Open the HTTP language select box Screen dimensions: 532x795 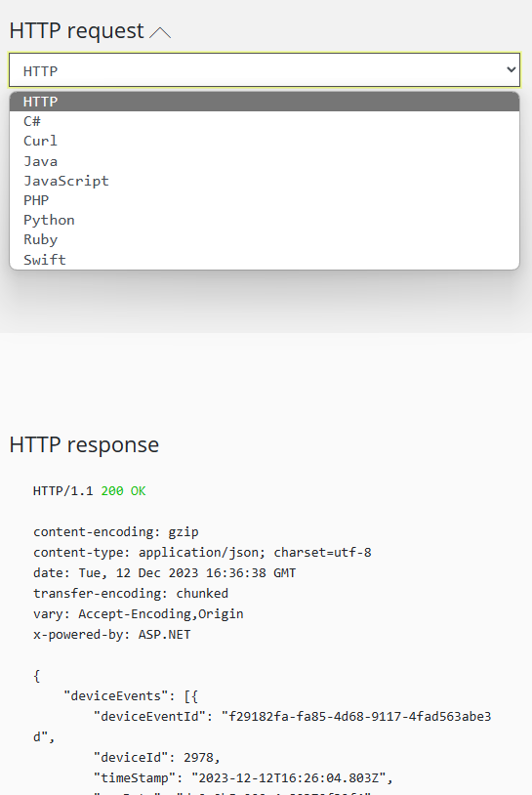tap(265, 70)
